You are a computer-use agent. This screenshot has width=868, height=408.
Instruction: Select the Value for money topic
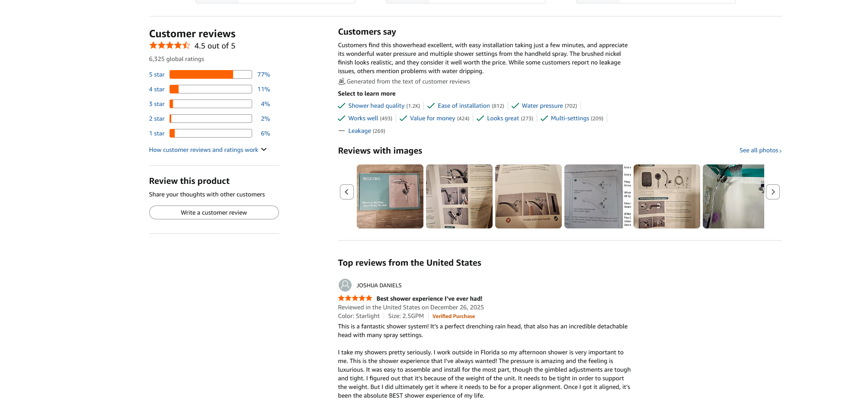[x=432, y=118]
